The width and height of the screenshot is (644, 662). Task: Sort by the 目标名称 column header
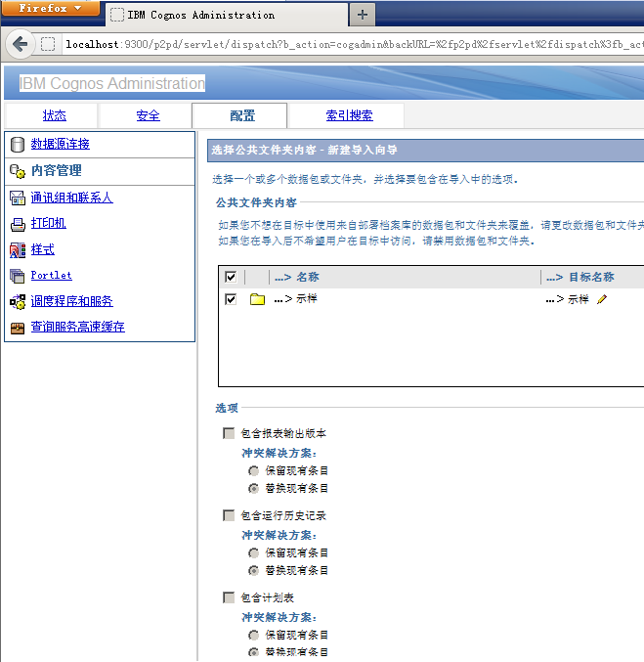[591, 277]
